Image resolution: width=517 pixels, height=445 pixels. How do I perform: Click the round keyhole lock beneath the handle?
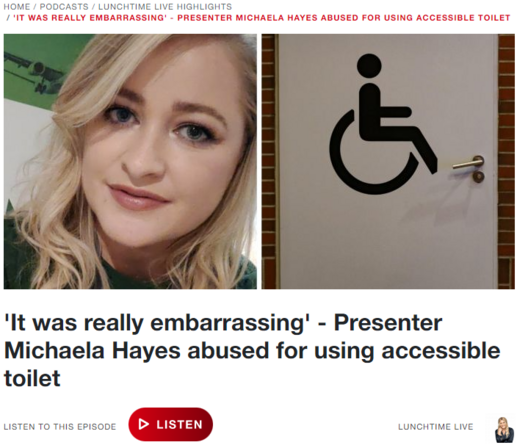point(479,177)
